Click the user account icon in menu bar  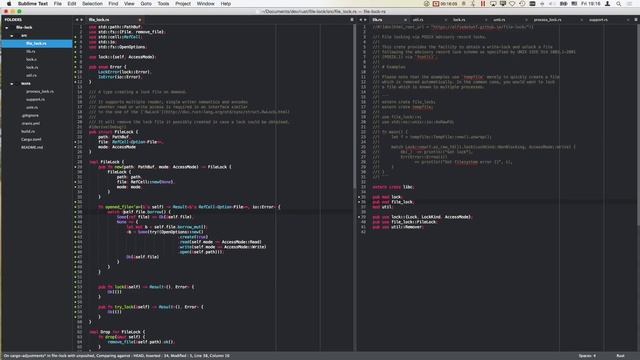click(x=608, y=4)
